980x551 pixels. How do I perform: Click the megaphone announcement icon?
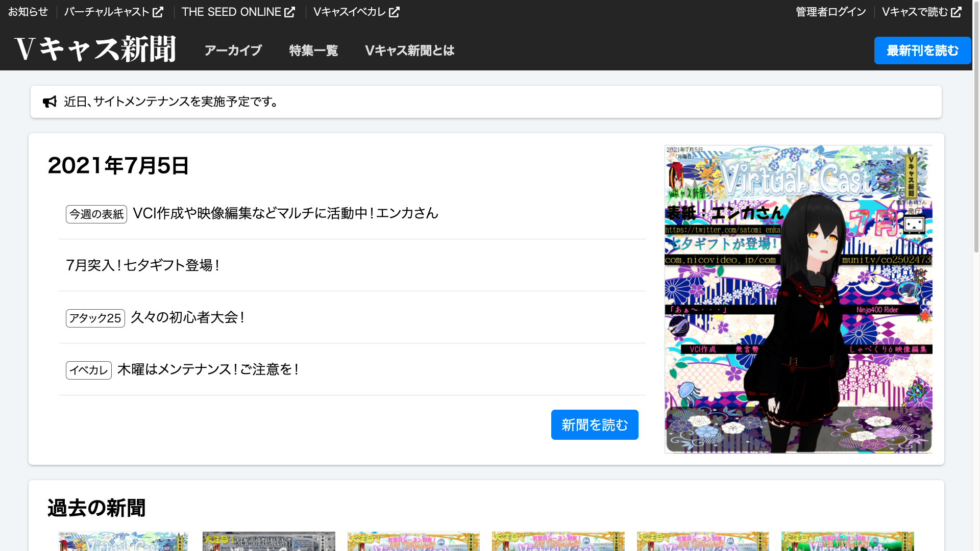50,102
